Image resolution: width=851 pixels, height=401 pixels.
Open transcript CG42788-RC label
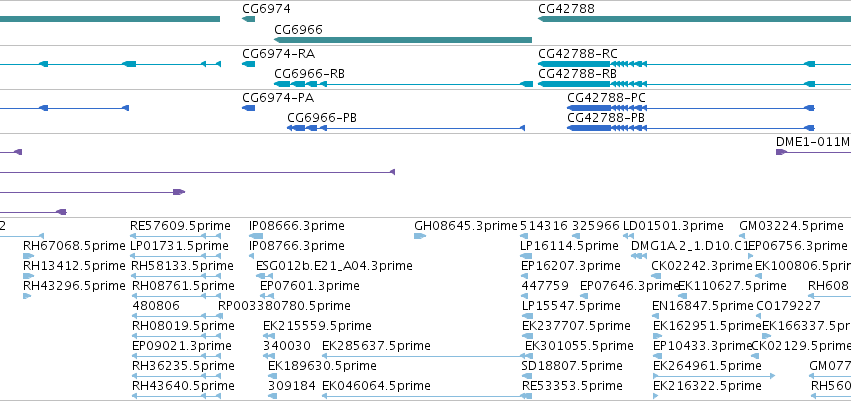point(577,54)
